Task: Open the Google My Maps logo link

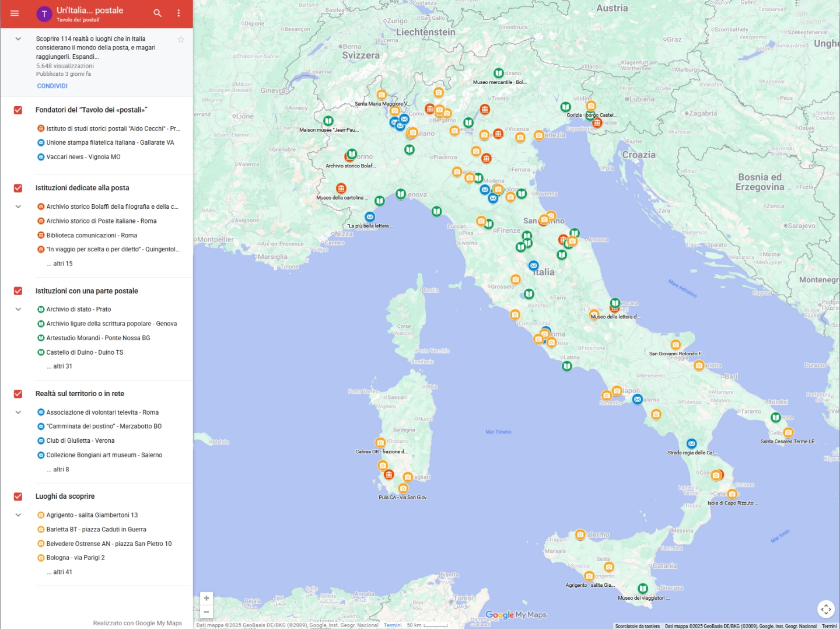Action: [516, 615]
